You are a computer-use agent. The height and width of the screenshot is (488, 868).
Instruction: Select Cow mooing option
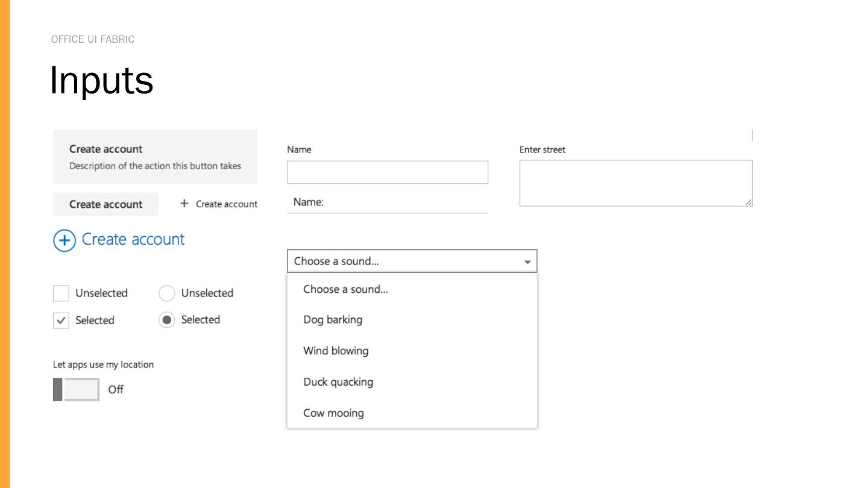pyautogui.click(x=333, y=413)
